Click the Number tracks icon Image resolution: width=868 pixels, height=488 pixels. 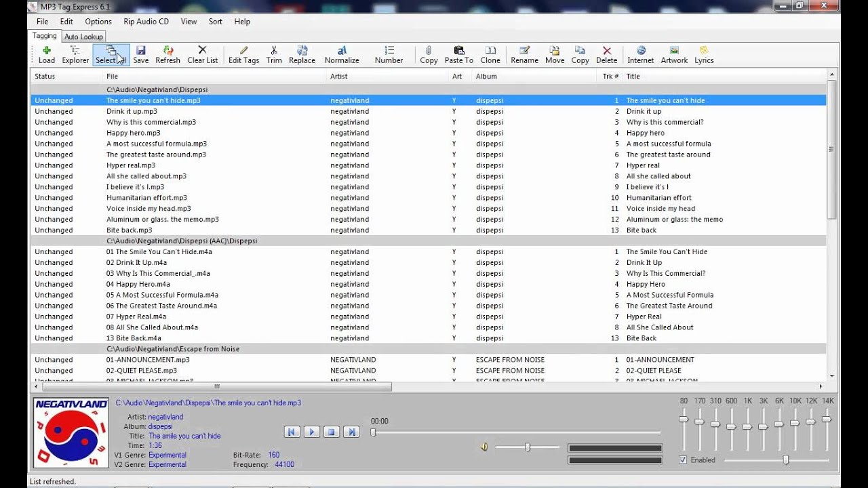[x=389, y=54]
